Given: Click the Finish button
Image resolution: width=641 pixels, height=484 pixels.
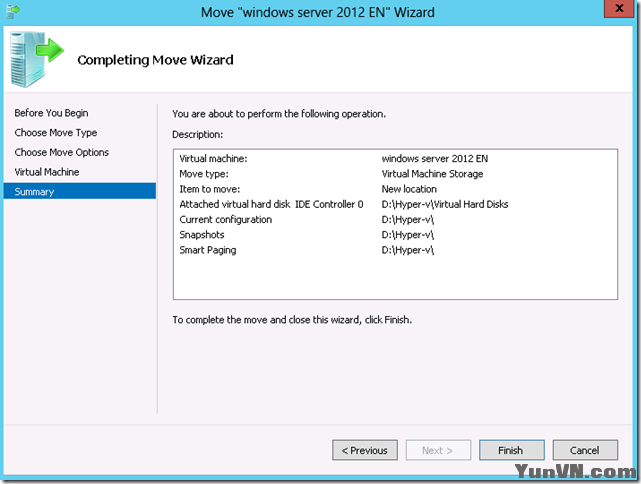Looking at the screenshot, I should [511, 450].
